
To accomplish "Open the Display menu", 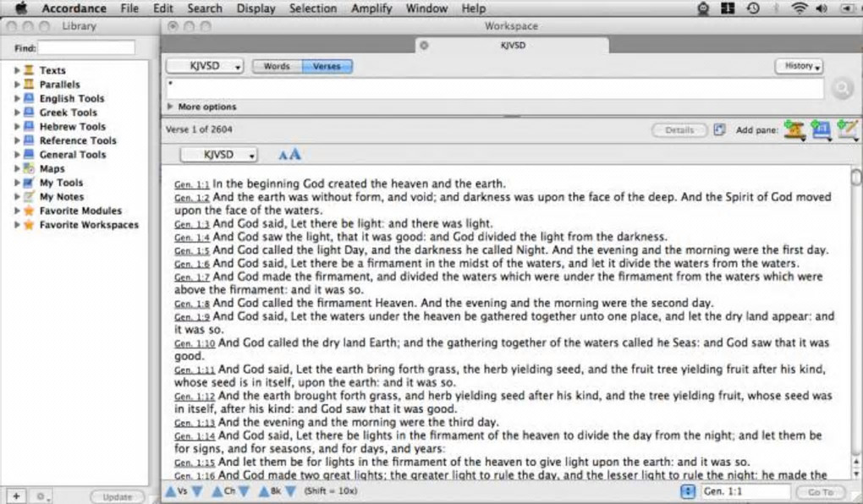I will (256, 8).
